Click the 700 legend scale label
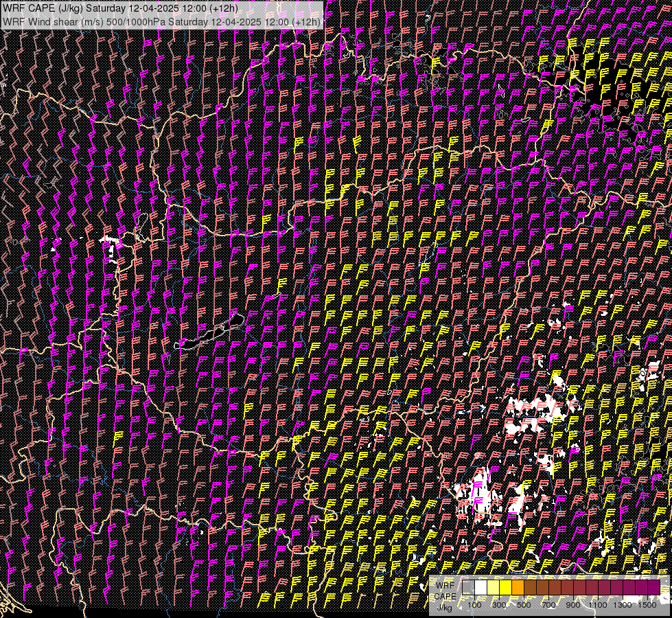This screenshot has width=672, height=618. (x=548, y=605)
